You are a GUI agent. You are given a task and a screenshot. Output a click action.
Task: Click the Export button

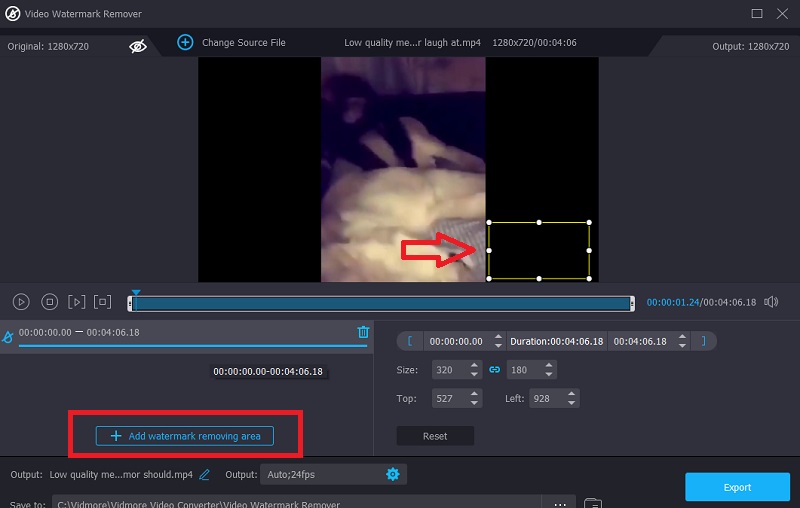pyautogui.click(x=737, y=487)
